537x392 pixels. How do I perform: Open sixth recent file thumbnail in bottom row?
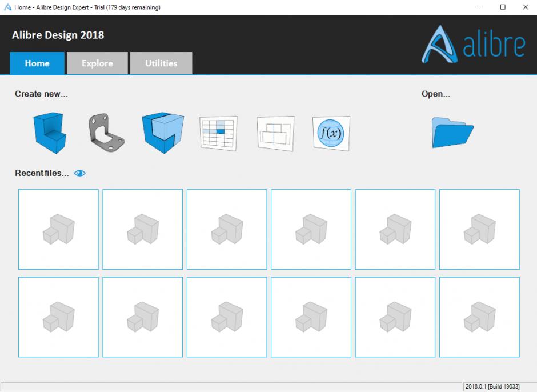479,317
